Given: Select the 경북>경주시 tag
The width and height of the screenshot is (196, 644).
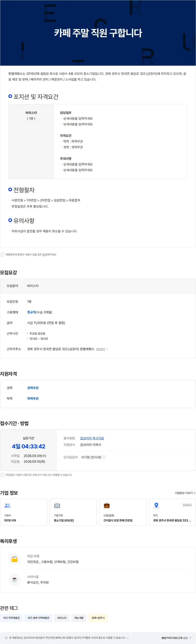Looking at the screenshot, I should 98,618.
